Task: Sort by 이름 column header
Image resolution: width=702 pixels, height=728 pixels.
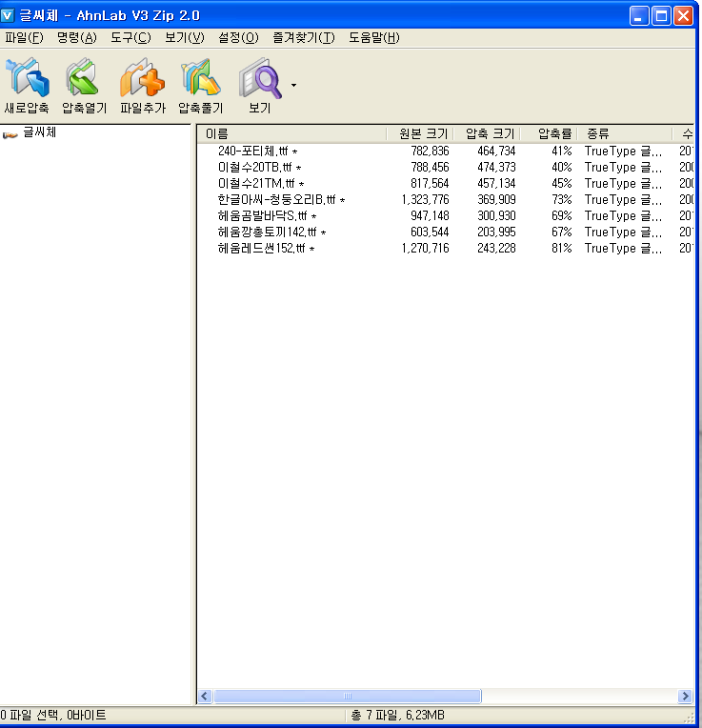Action: (x=291, y=133)
